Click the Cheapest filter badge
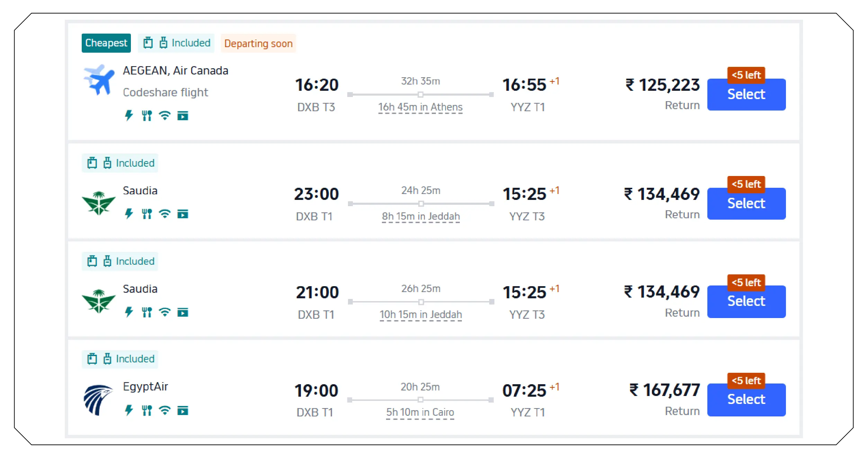The width and height of the screenshot is (868, 458). (x=106, y=43)
